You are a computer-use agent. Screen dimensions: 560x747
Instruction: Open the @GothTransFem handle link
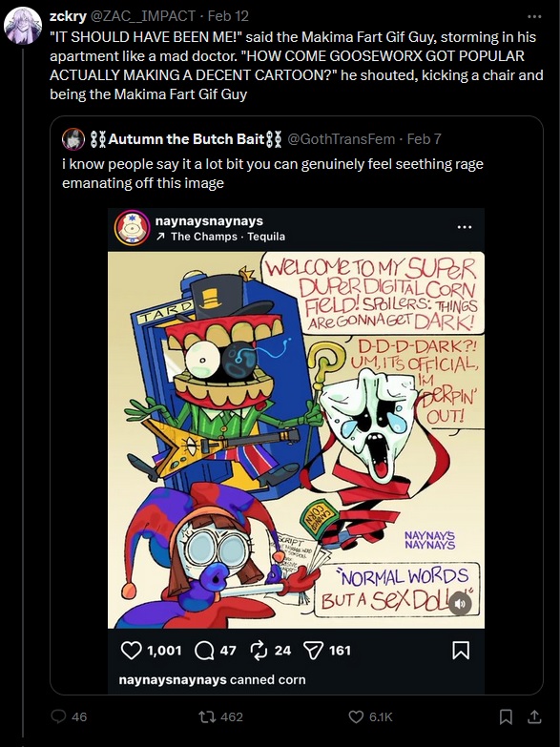[342, 139]
